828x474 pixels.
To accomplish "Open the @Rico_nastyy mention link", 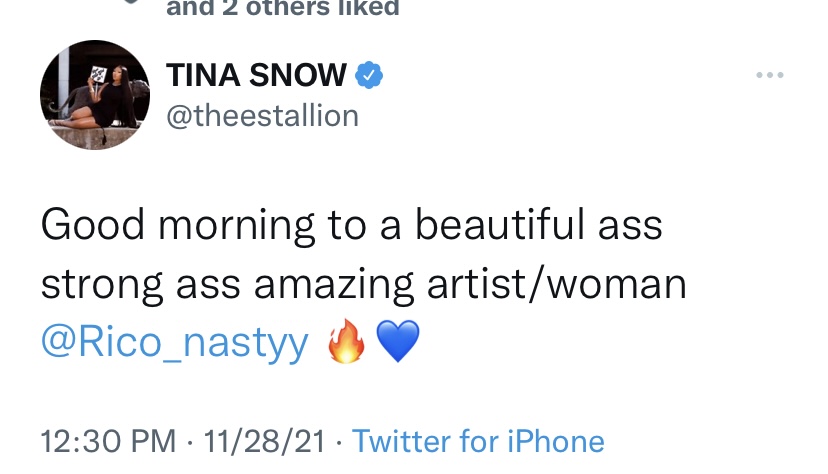I will pyautogui.click(x=175, y=342).
